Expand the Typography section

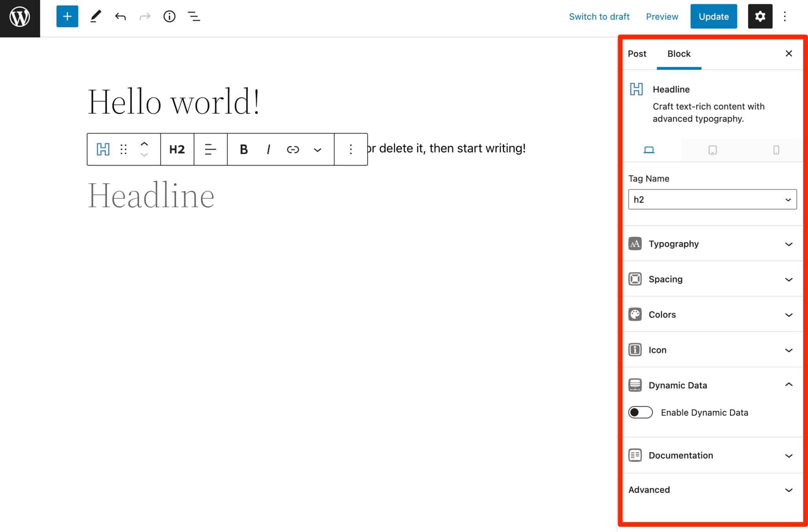(712, 244)
